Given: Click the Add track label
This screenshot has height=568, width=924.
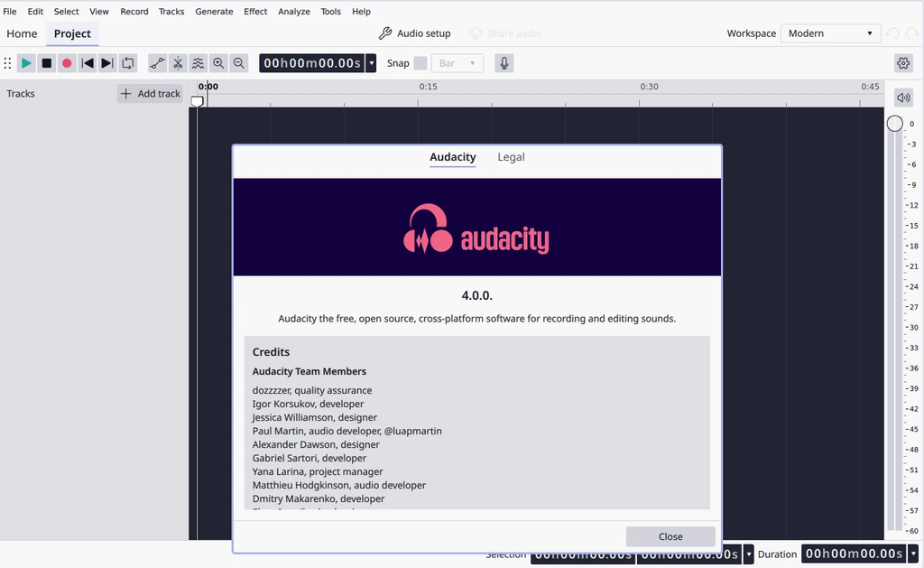Looking at the screenshot, I should [159, 94].
